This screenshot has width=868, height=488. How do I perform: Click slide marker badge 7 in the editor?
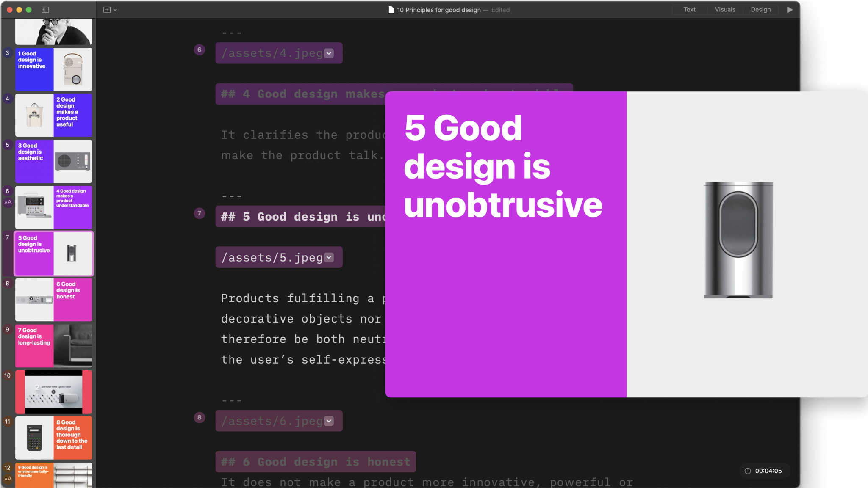click(x=199, y=213)
